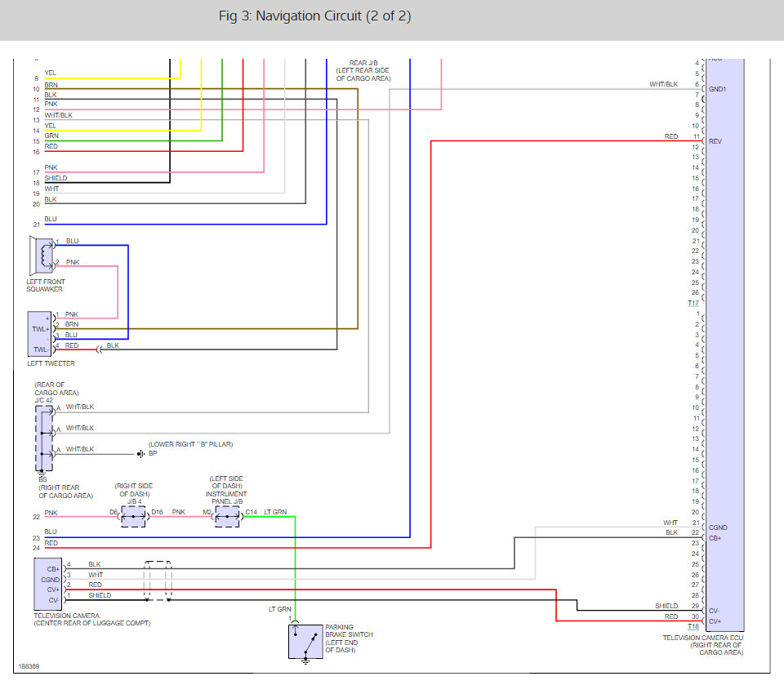Screen dimensions: 784x694
Task: Click the diagram number '188389'
Action: pyautogui.click(x=29, y=666)
